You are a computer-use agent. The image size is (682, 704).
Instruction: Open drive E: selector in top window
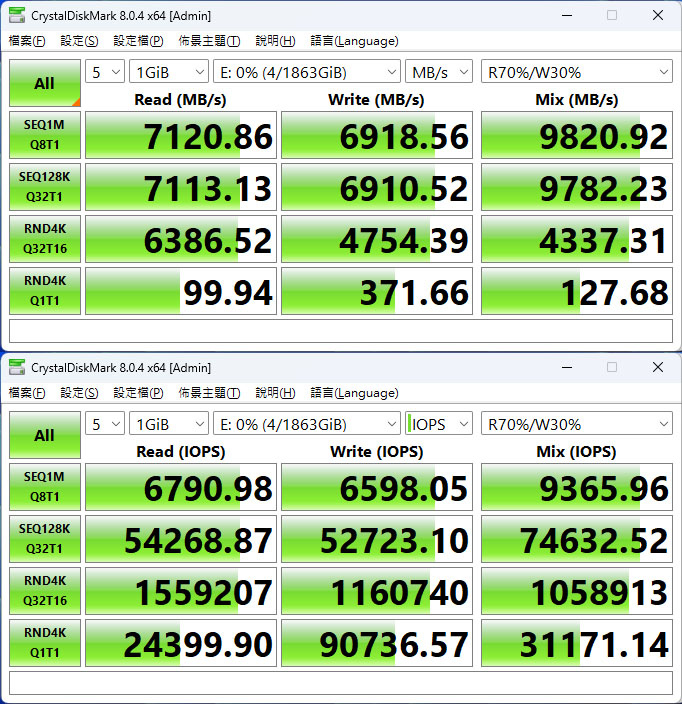(307, 72)
